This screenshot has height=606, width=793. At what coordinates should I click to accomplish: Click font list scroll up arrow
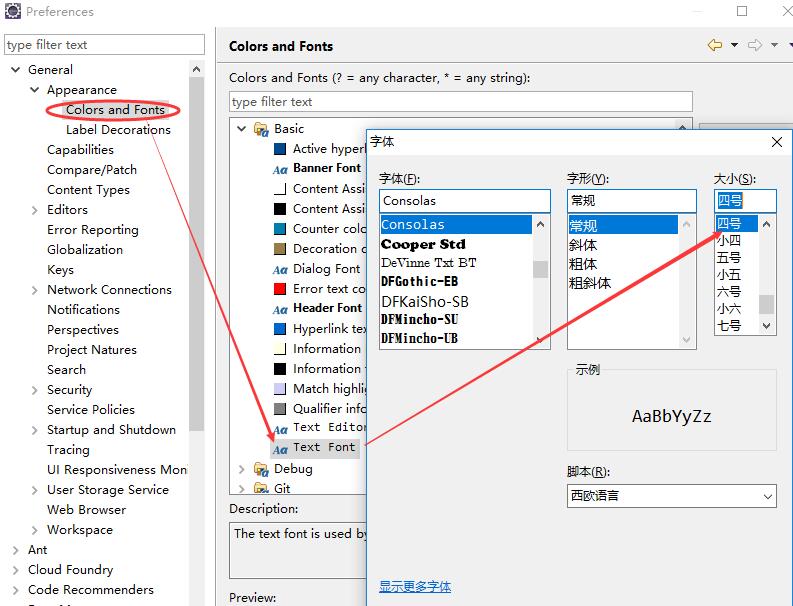(541, 224)
